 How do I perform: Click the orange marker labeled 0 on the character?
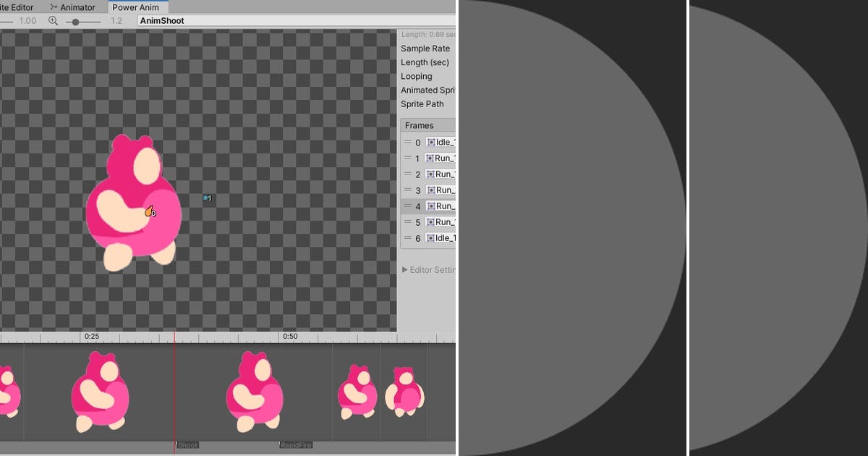tap(150, 212)
